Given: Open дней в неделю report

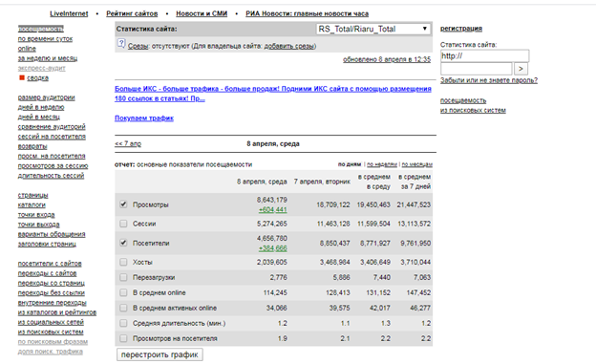Looking at the screenshot, I should [41, 107].
